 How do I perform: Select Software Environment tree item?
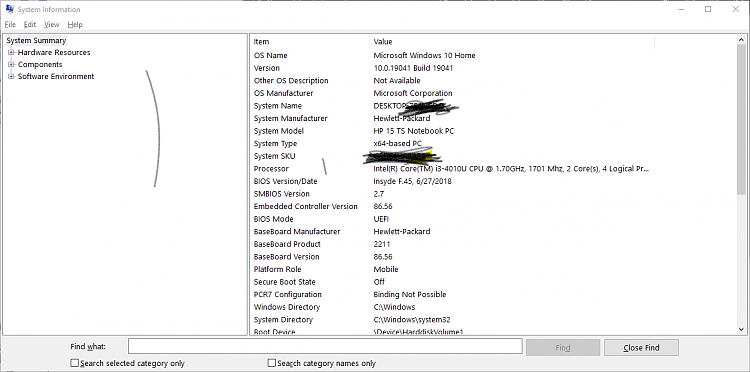click(56, 77)
